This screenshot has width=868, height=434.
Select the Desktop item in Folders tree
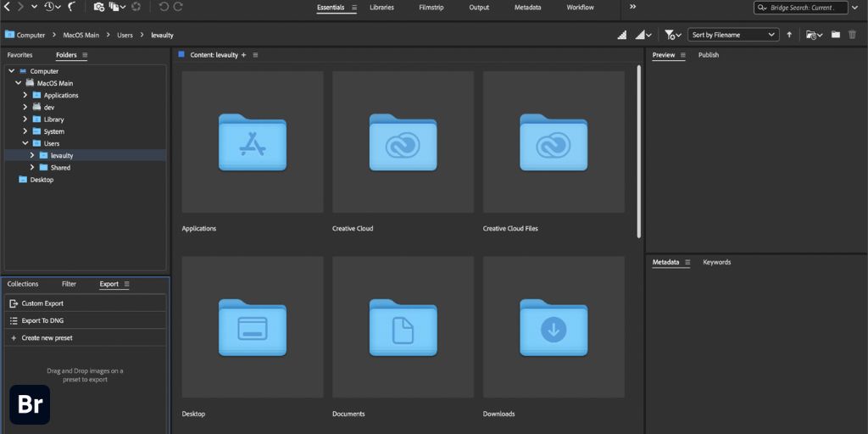(x=42, y=180)
